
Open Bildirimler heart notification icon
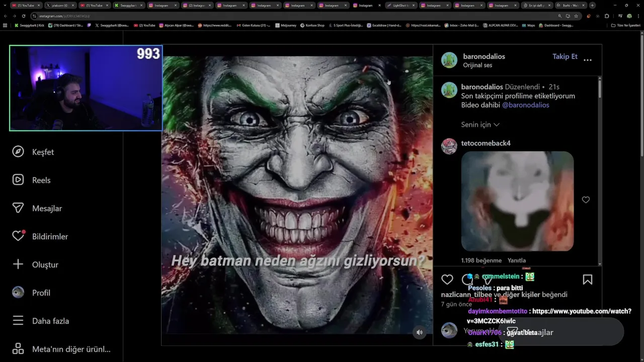tap(18, 236)
